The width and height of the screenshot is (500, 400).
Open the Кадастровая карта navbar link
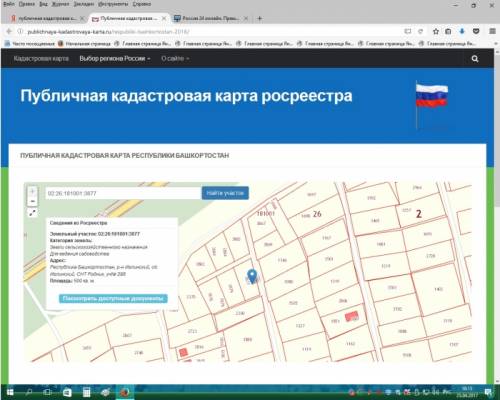(41, 58)
